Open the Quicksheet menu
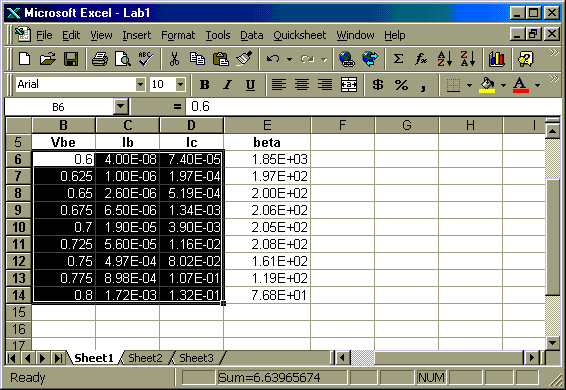Viewport: 566px width, 390px height. click(300, 35)
